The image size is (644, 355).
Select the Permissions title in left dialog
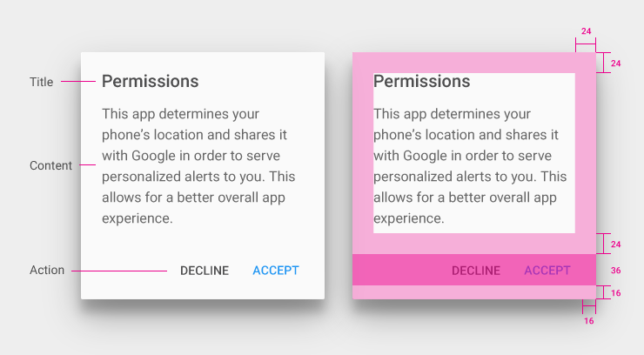point(151,82)
